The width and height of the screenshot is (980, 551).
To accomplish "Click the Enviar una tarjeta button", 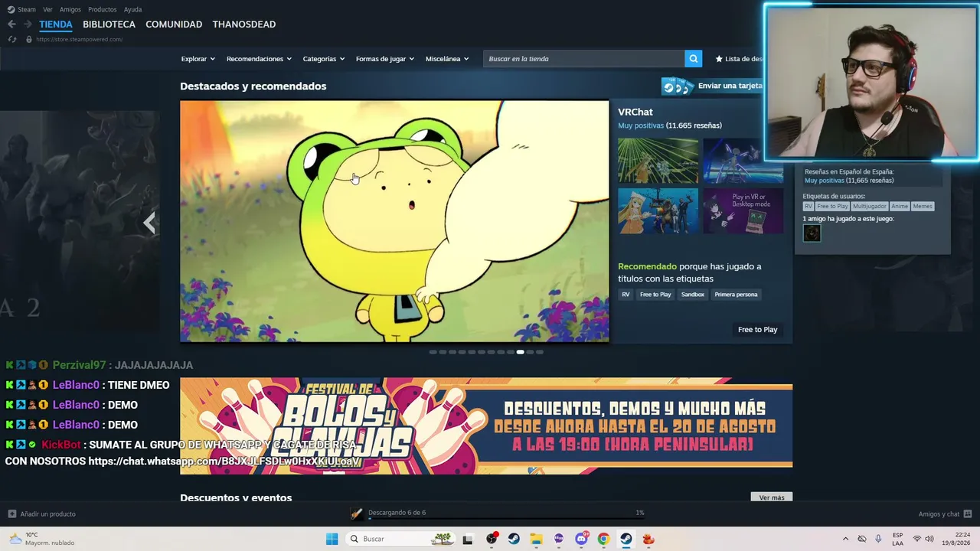I will (712, 86).
